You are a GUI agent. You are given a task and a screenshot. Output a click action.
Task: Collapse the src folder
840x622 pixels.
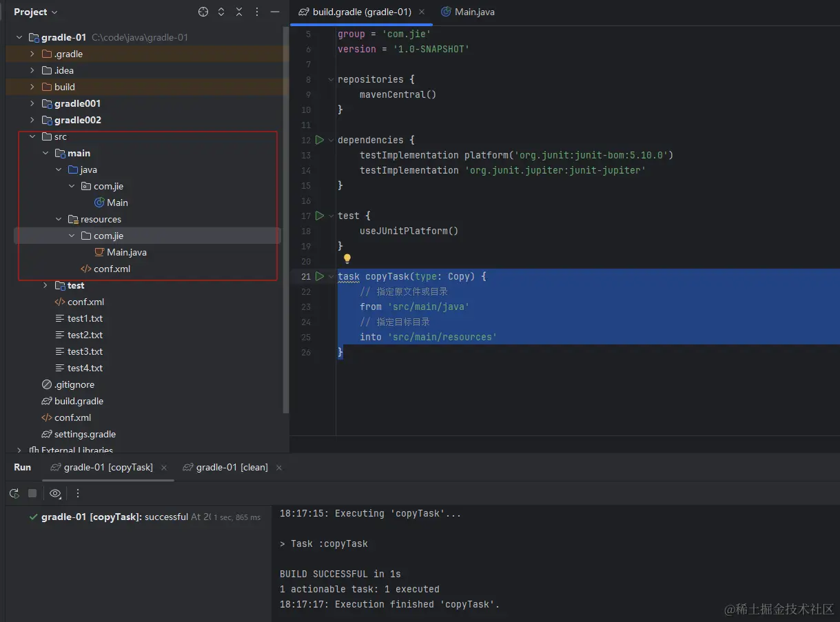(32, 136)
